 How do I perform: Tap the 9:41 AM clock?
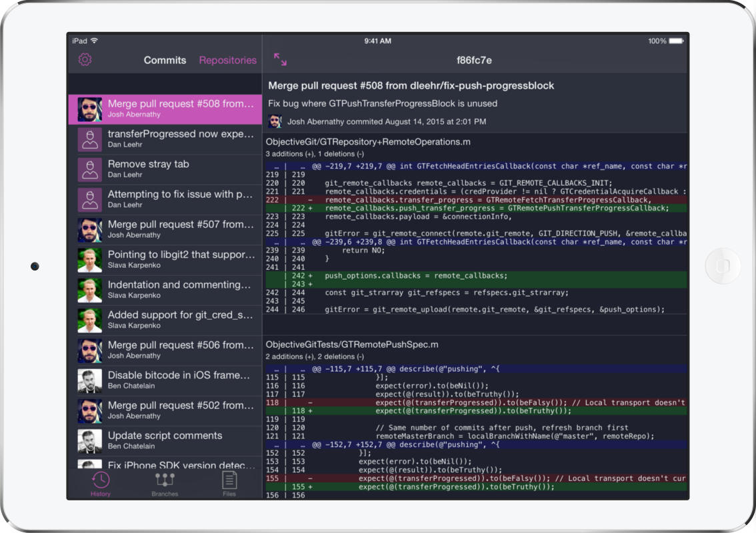377,41
